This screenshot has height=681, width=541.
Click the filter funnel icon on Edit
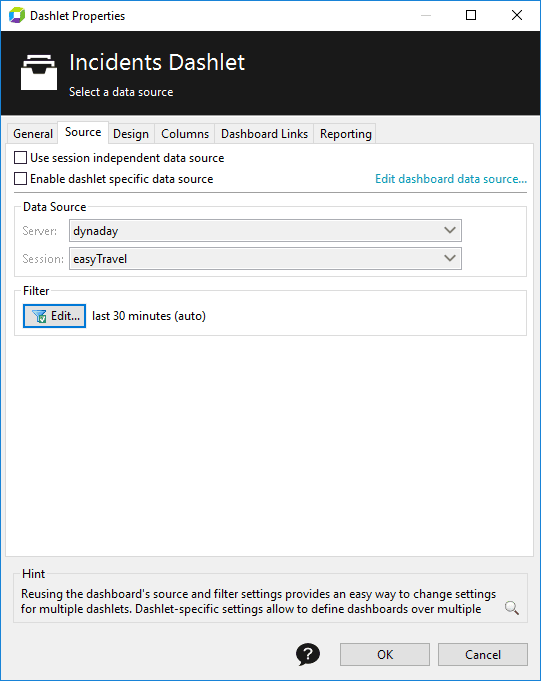click(x=39, y=316)
